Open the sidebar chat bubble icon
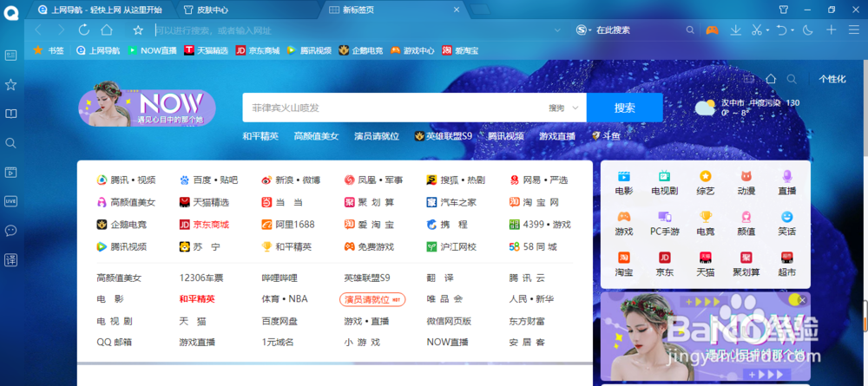This screenshot has height=386, width=868. [10, 231]
